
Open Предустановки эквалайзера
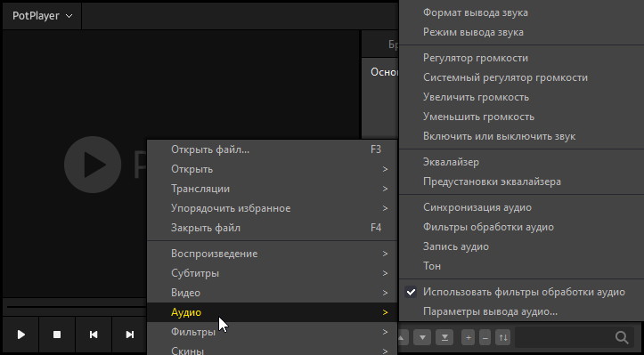click(522, 182)
